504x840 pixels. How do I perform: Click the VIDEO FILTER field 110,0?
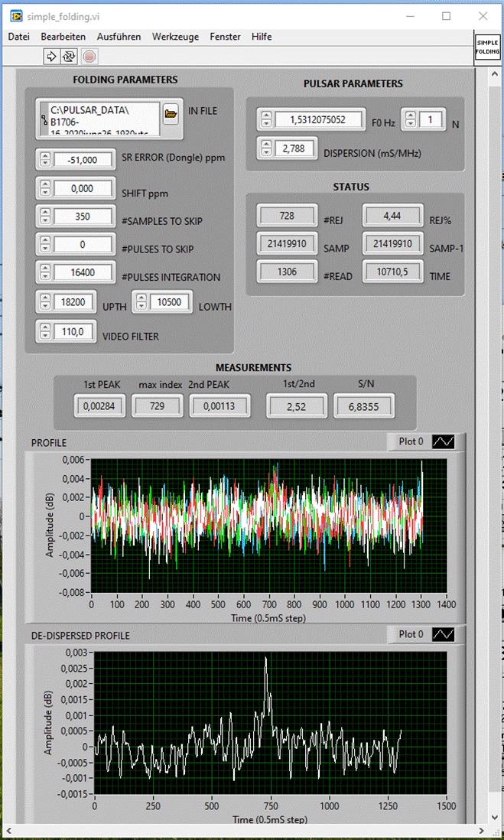74,332
